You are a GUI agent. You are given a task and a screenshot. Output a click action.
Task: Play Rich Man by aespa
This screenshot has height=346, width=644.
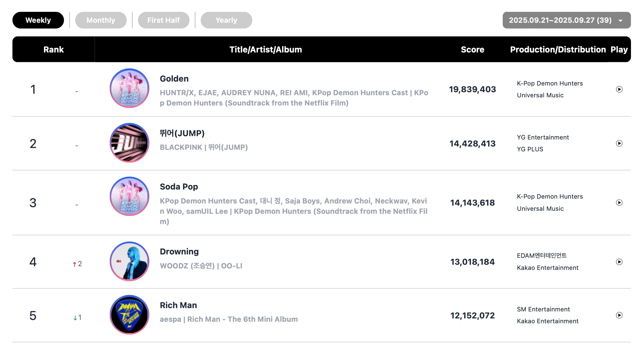(x=619, y=315)
